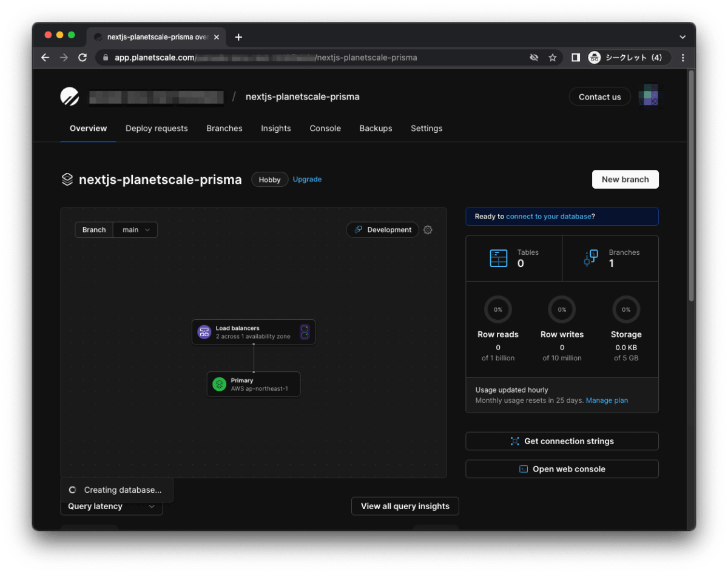The height and width of the screenshot is (574, 728).
Task: Open the browser side panel icon
Action: tap(576, 58)
